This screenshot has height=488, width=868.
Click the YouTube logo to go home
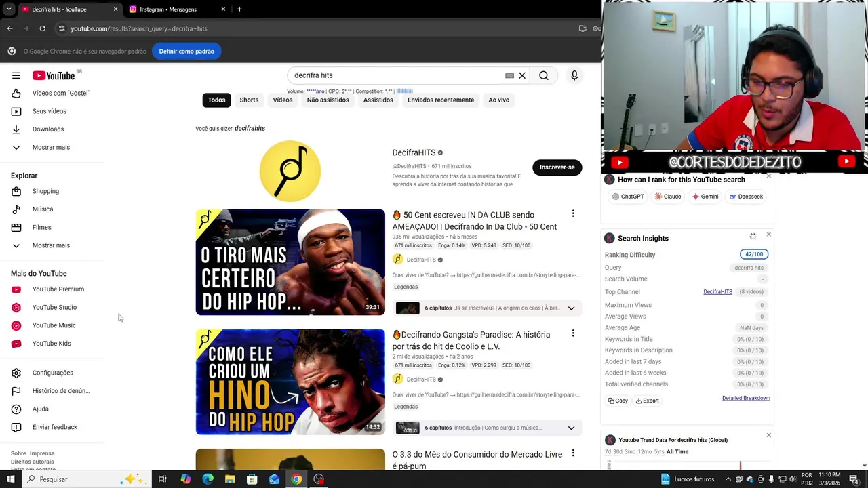pyautogui.click(x=54, y=75)
